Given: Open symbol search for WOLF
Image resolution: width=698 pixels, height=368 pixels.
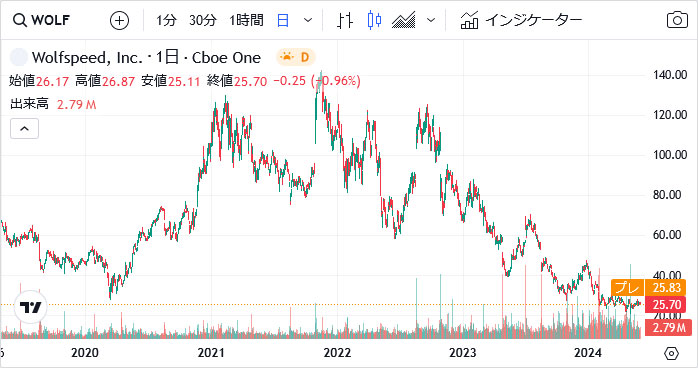Looking at the screenshot, I should [41, 20].
